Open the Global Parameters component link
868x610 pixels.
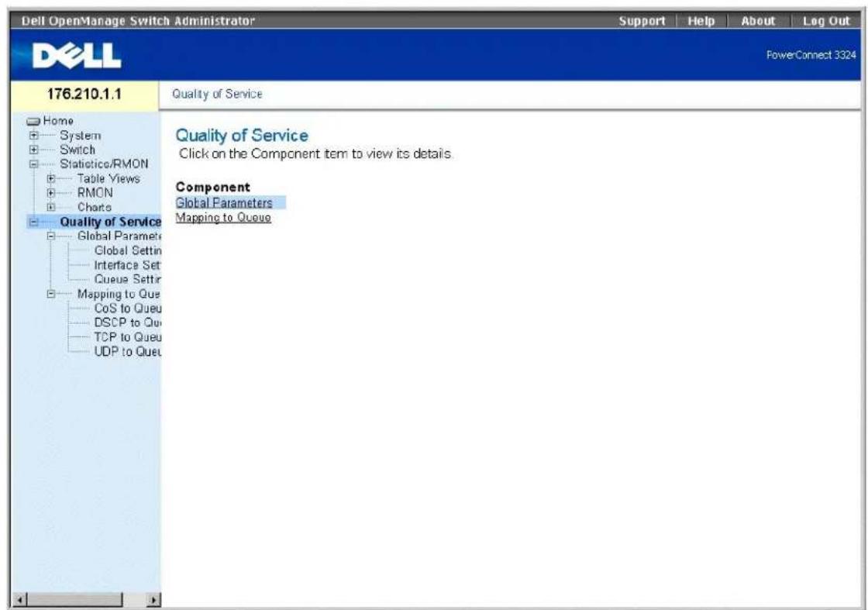[224, 203]
